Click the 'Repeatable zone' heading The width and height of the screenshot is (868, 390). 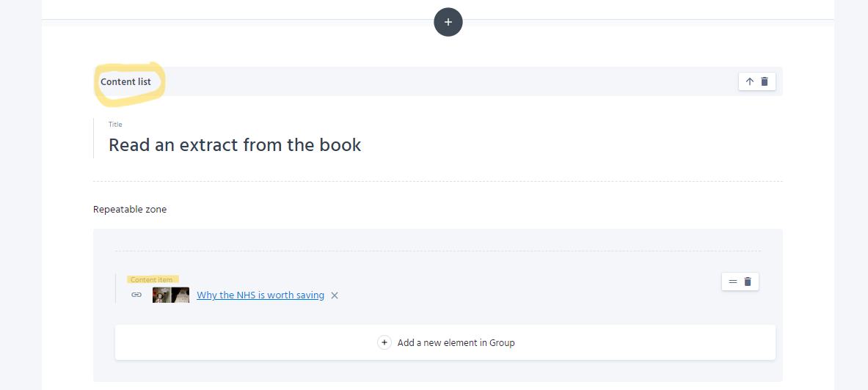click(130, 210)
